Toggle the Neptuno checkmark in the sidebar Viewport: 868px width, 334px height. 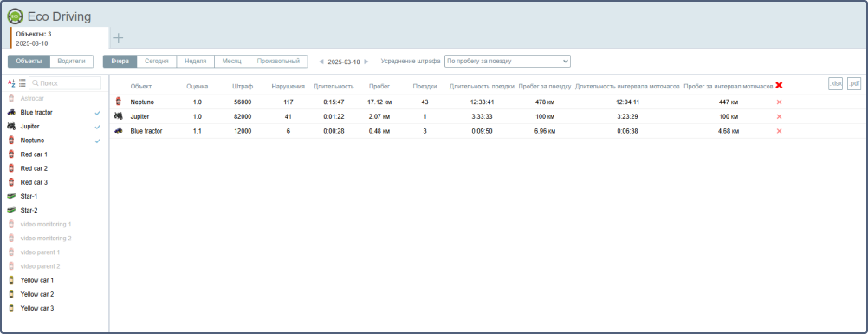click(97, 141)
